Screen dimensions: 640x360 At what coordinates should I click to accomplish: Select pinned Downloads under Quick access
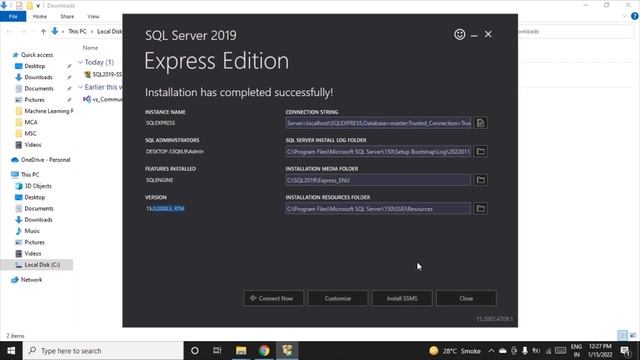[38, 77]
